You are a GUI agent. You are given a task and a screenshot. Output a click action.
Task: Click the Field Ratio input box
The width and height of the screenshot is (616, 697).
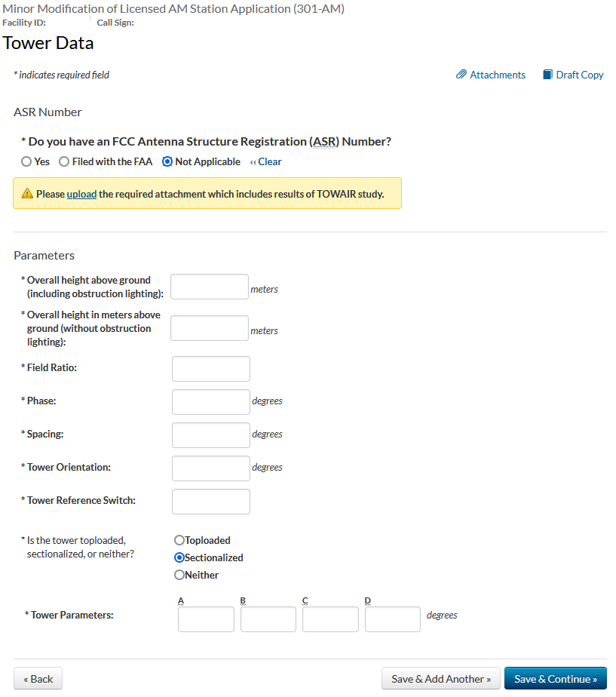click(211, 369)
